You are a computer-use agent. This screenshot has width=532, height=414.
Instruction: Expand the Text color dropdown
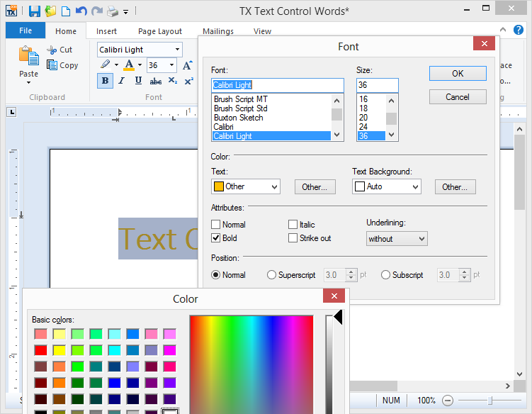point(246,186)
